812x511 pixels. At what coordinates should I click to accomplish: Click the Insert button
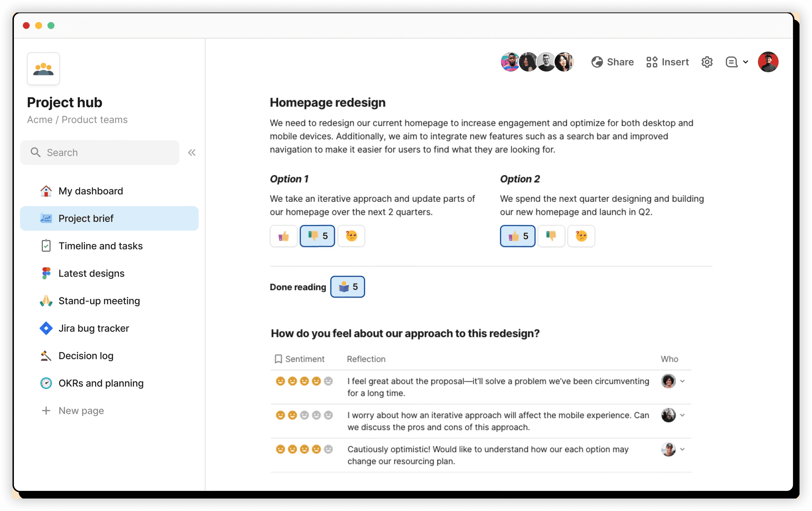click(x=667, y=62)
